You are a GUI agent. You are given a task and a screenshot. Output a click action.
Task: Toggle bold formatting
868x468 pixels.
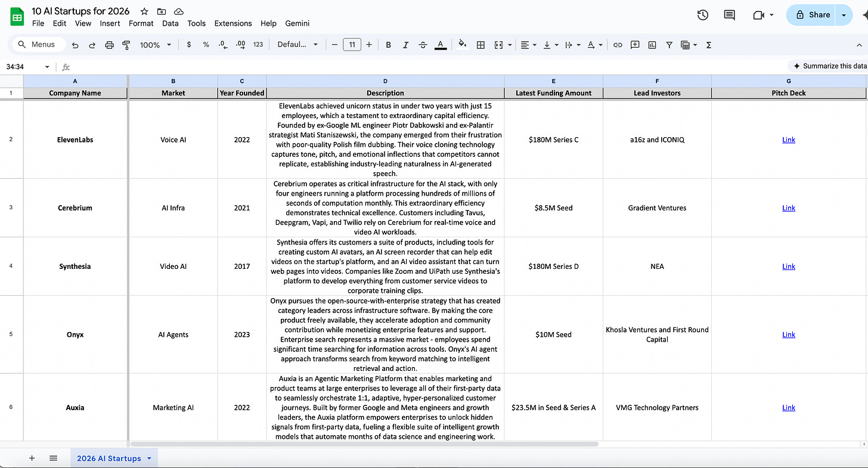pyautogui.click(x=388, y=45)
